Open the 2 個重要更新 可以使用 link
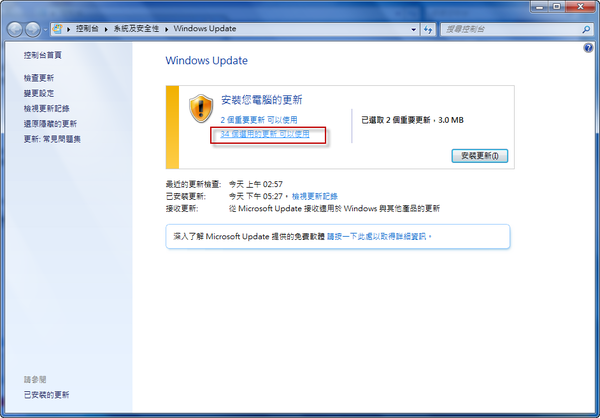The width and height of the screenshot is (600, 418). click(259, 120)
